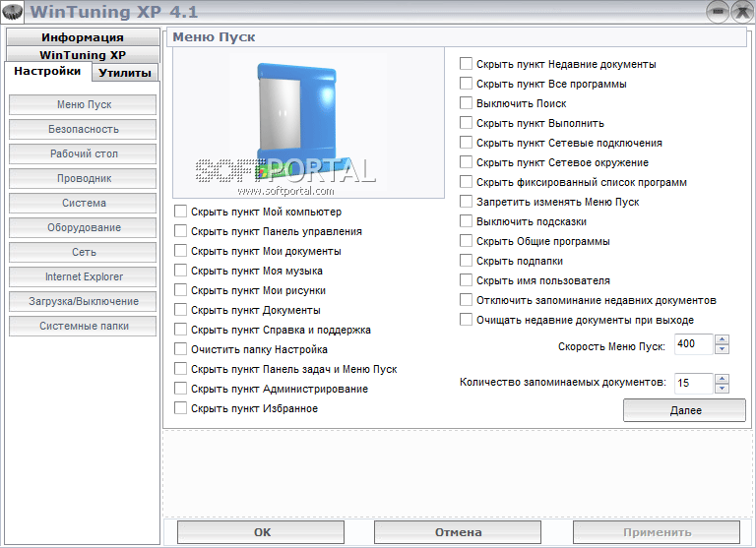Tick Скрыть пункт Сетевое окружение

pyautogui.click(x=467, y=162)
